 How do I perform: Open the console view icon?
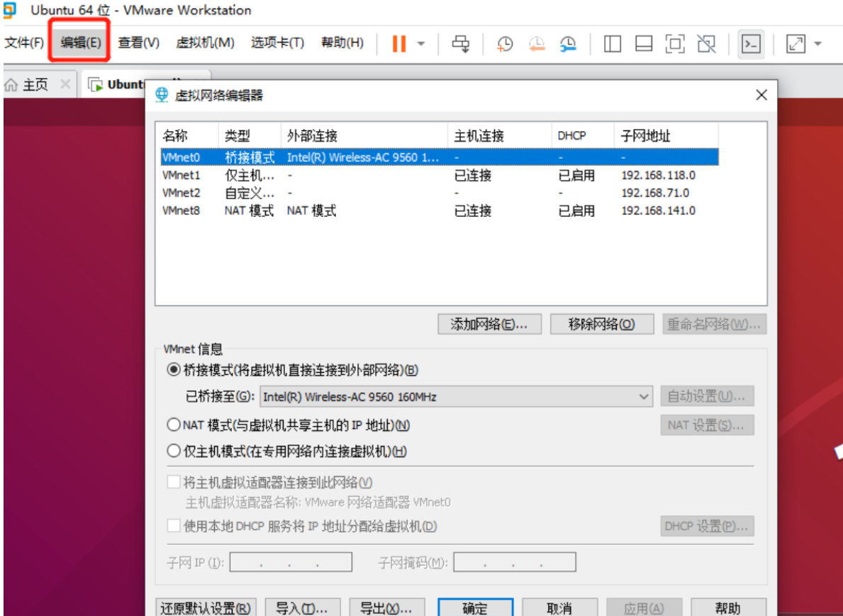coord(751,43)
